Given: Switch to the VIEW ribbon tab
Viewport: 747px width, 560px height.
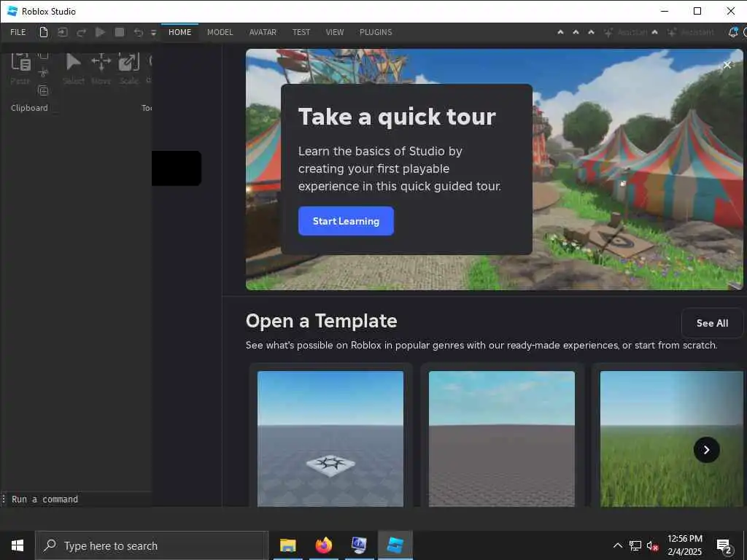Looking at the screenshot, I should (335, 32).
